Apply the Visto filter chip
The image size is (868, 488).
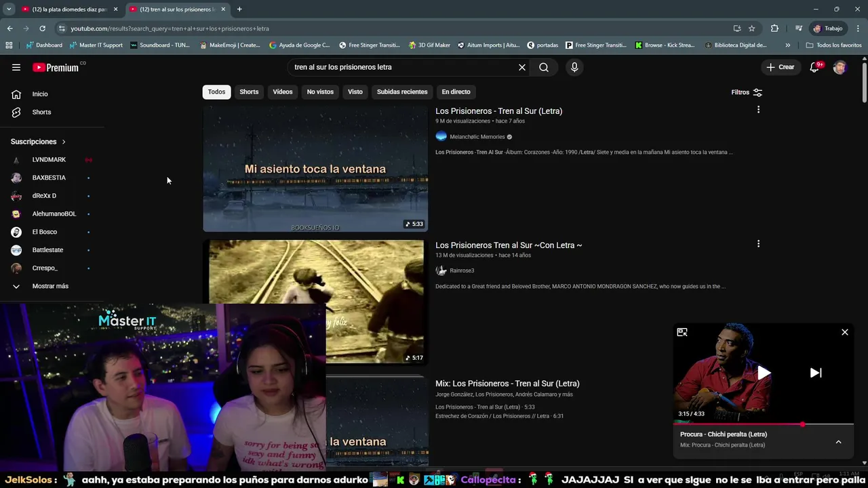[355, 91]
